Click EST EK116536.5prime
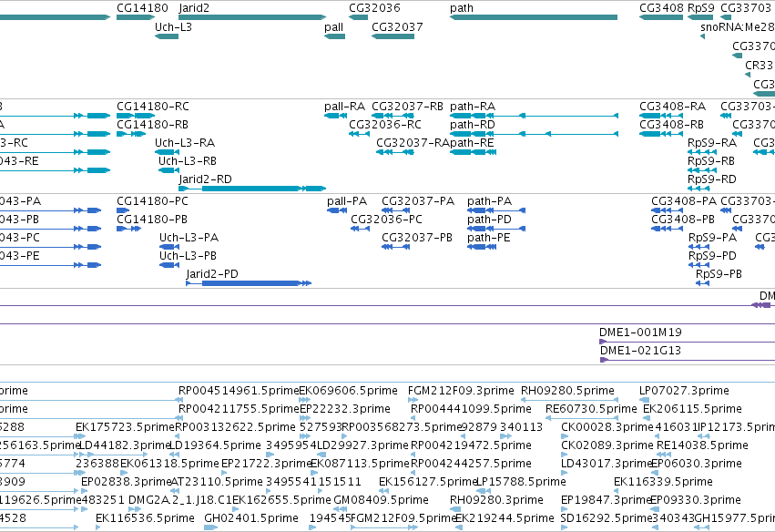This screenshot has height=532, width=775. click(x=145, y=518)
